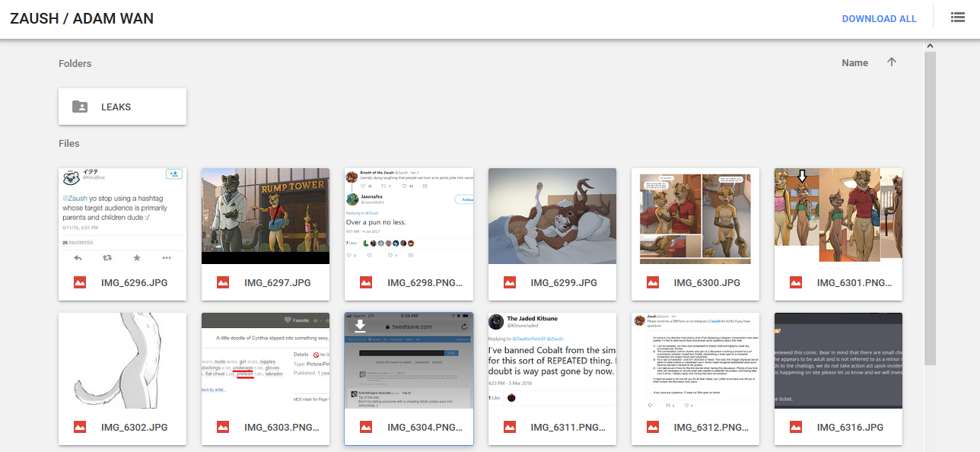Image resolution: width=980 pixels, height=452 pixels.
Task: Select the IMG_6296.JPG file name
Action: 134,283
